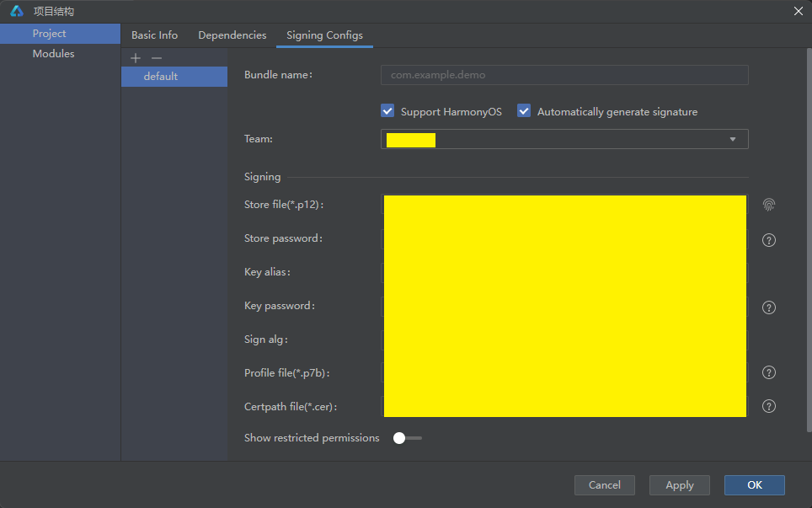Click the fingerprint icon beside Store file
Image resolution: width=812 pixels, height=508 pixels.
(x=769, y=205)
